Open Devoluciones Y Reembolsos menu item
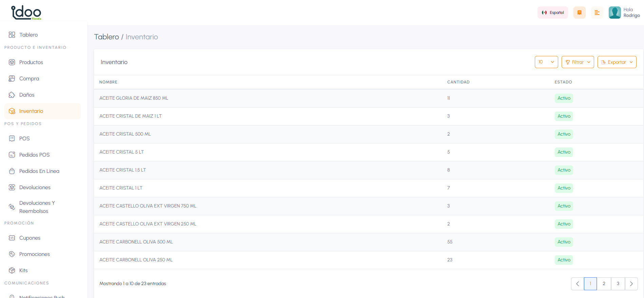Viewport: 644px width, 298px height. [x=37, y=207]
